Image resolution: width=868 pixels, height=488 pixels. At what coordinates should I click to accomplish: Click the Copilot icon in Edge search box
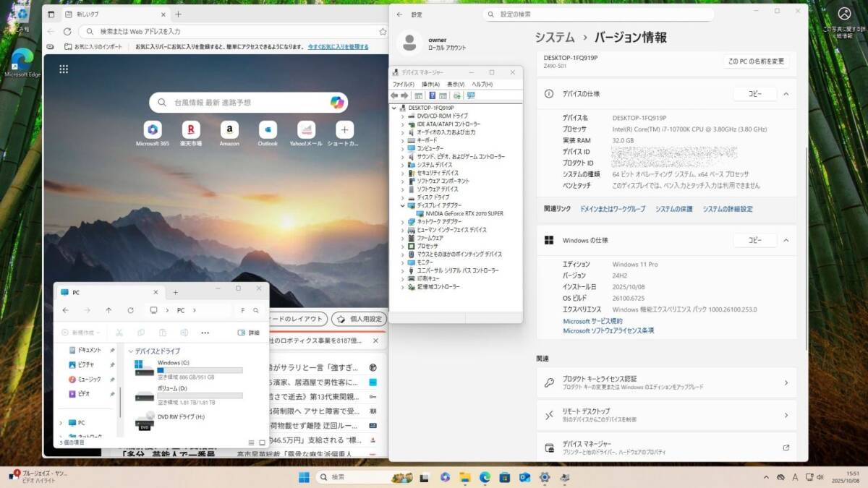tap(337, 102)
